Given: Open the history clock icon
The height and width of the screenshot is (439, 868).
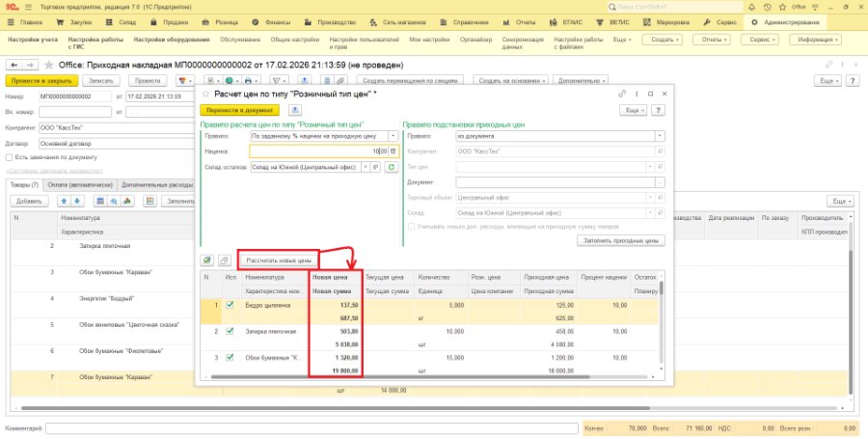Looking at the screenshot, I should pos(767,7).
